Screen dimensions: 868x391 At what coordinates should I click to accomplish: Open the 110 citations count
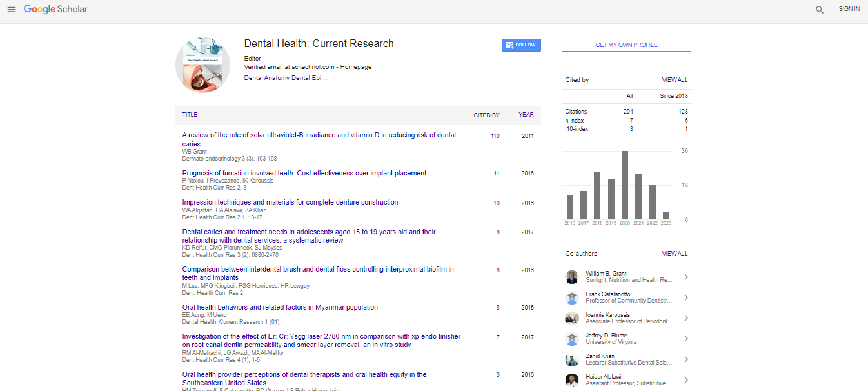coord(495,136)
